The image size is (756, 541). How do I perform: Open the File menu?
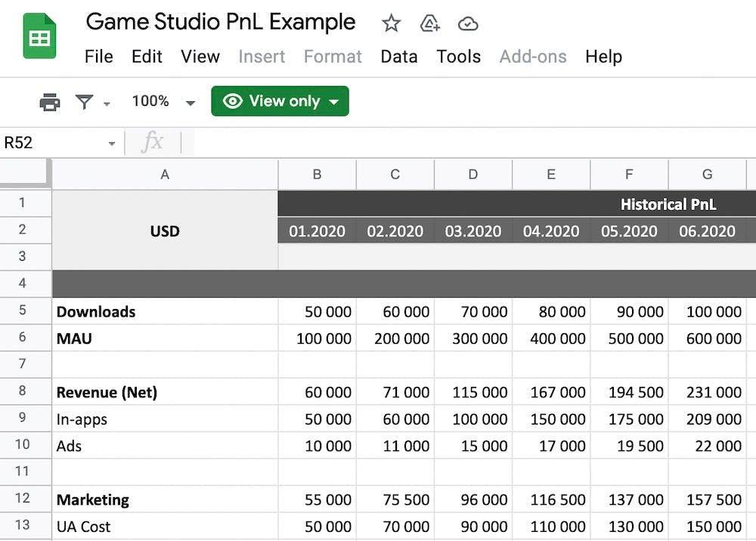99,57
